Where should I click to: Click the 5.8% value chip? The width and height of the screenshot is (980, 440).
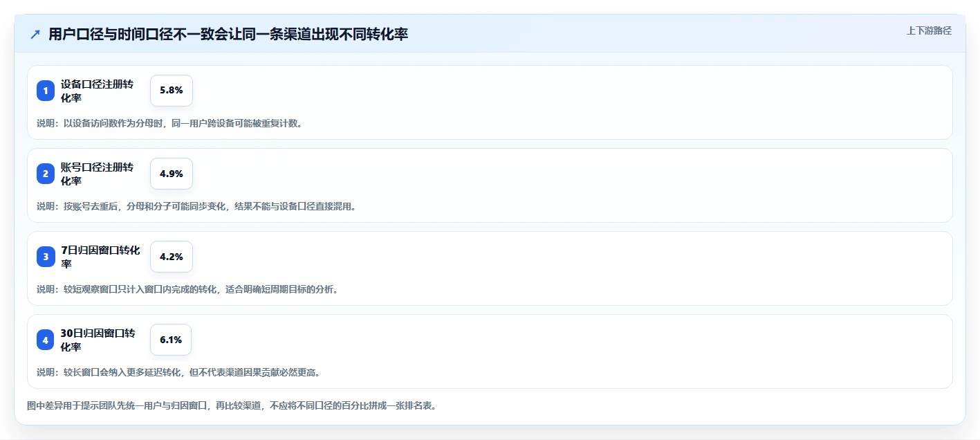pyautogui.click(x=172, y=91)
